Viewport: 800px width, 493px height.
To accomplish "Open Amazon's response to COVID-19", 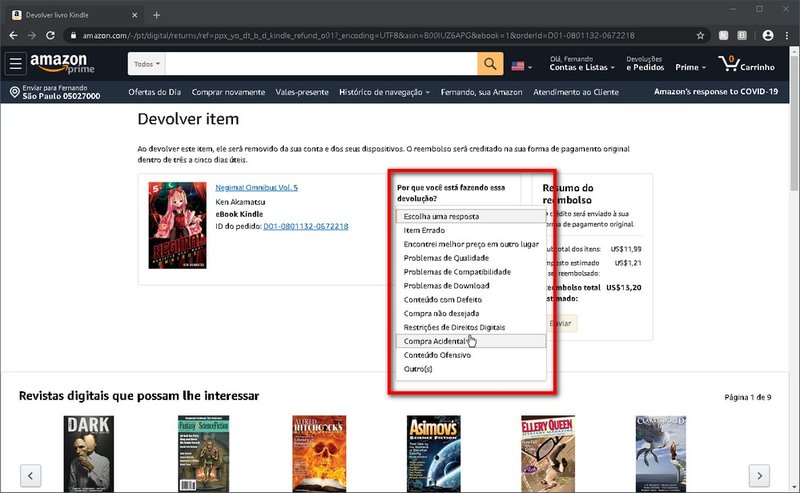I will (716, 91).
